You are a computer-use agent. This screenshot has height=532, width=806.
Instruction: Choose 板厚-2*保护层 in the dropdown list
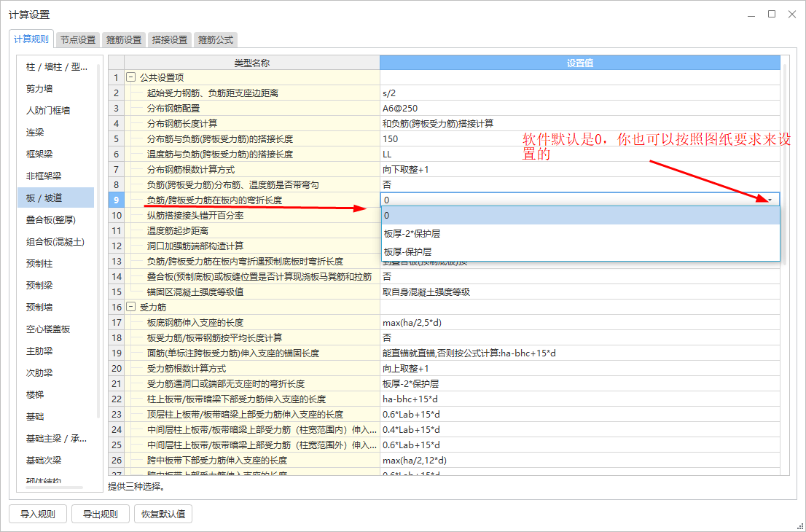click(x=580, y=233)
